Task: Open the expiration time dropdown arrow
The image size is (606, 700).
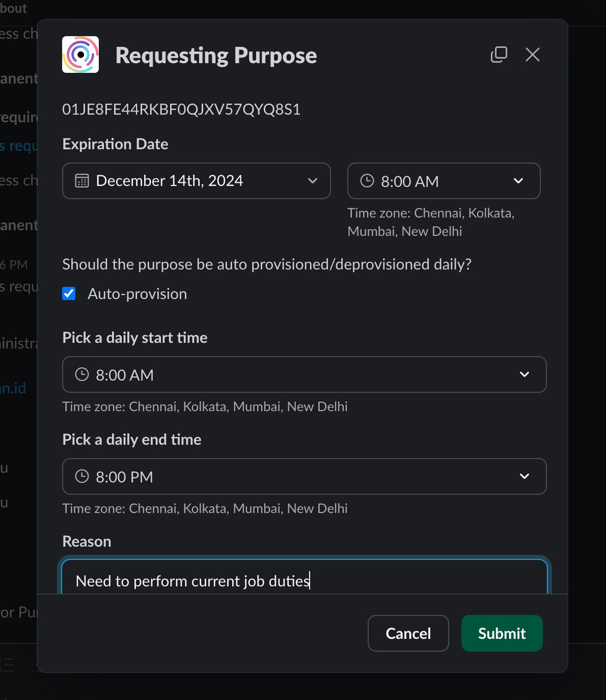Action: (518, 181)
